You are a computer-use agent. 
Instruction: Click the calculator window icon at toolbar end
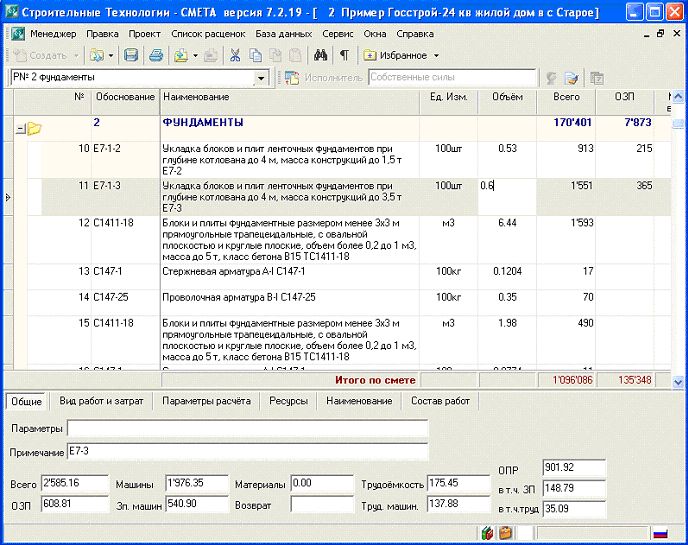pyautogui.click(x=597, y=78)
